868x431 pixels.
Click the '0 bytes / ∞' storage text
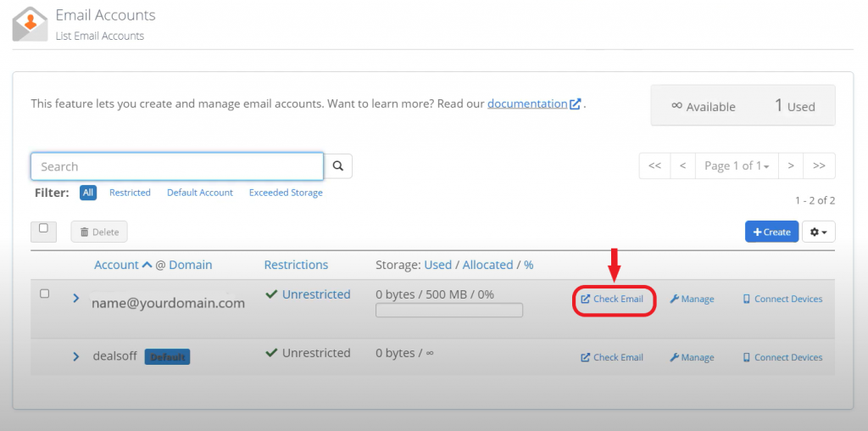click(404, 353)
